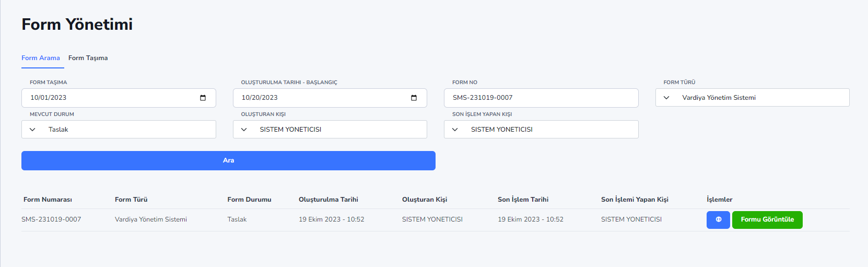
Task: Click the blue Ara search button
Action: [228, 160]
